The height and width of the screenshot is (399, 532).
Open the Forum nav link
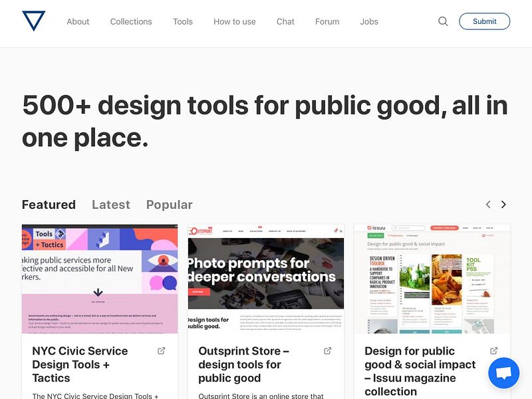(x=327, y=22)
